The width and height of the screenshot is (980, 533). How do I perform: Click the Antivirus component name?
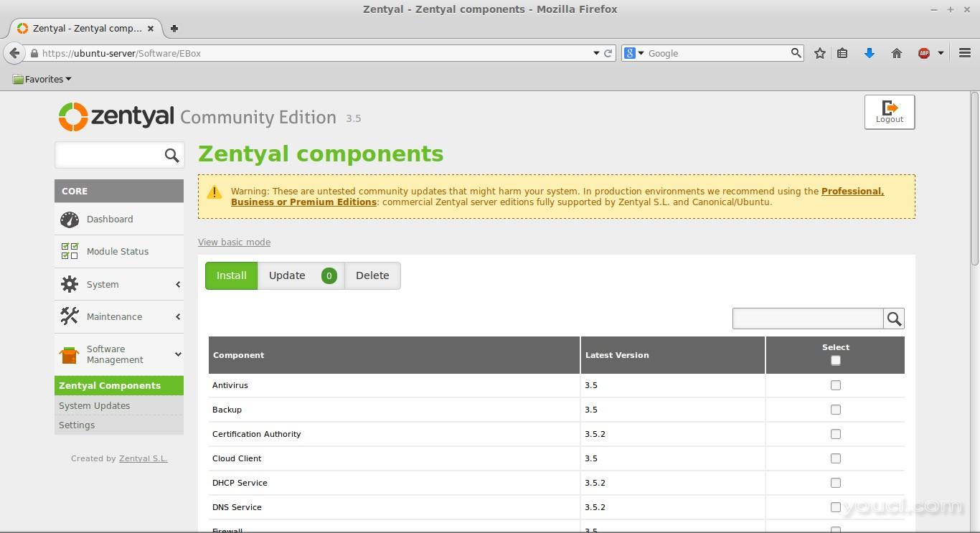pyautogui.click(x=230, y=385)
